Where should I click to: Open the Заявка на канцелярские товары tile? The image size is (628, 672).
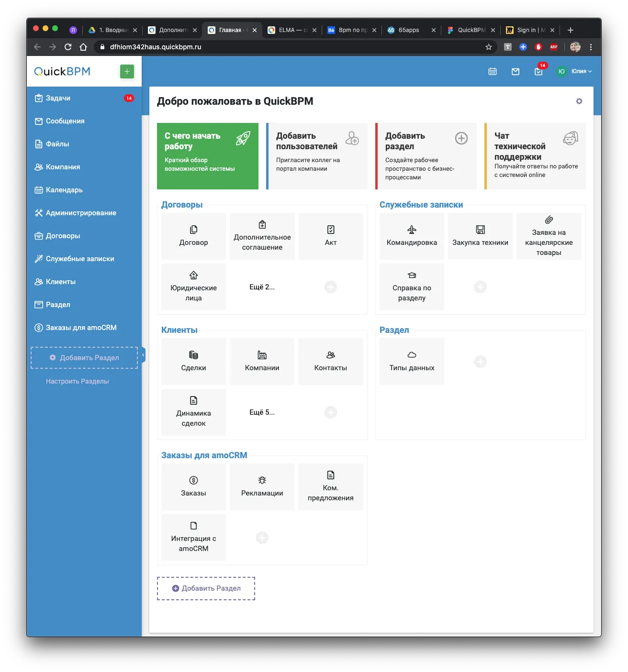click(549, 236)
